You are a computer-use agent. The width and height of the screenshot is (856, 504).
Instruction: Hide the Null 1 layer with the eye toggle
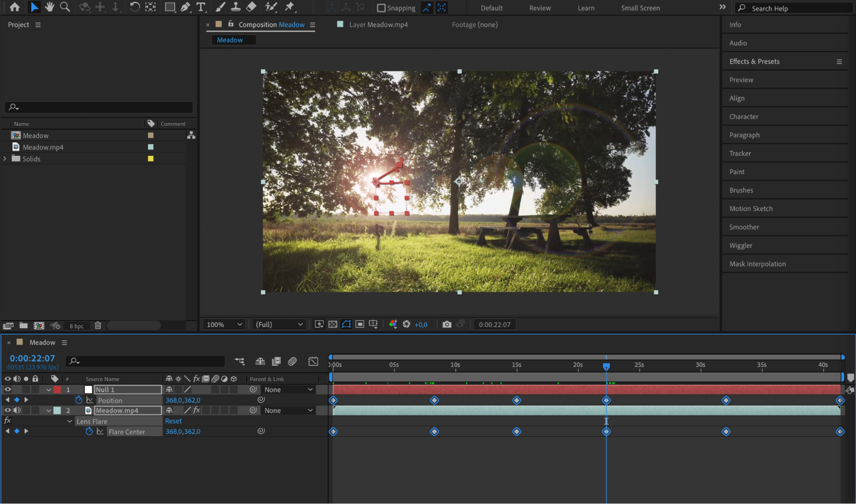(7, 389)
